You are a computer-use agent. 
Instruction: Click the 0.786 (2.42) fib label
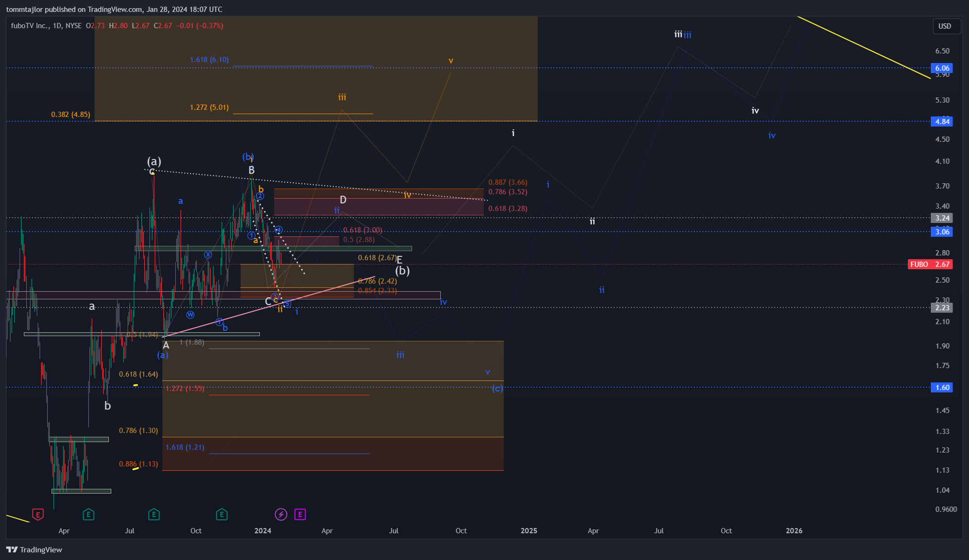377,281
